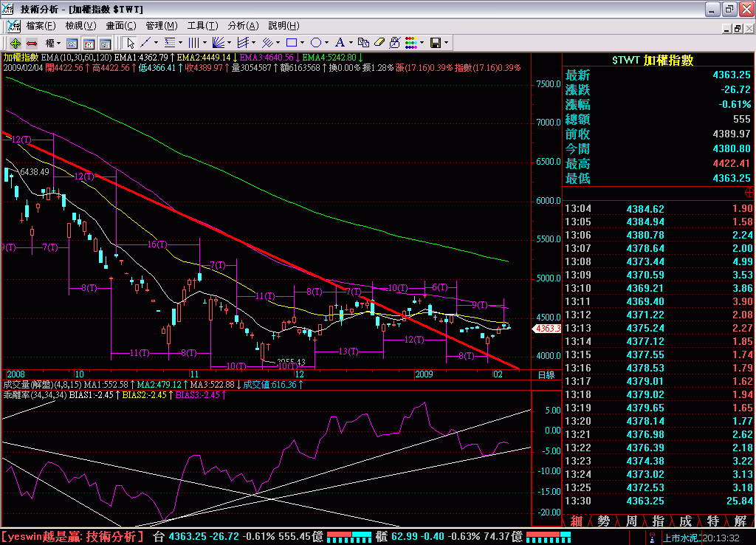Select the horizontal levels drawing tool
The width and height of the screenshot is (756, 545).
click(x=170, y=44)
